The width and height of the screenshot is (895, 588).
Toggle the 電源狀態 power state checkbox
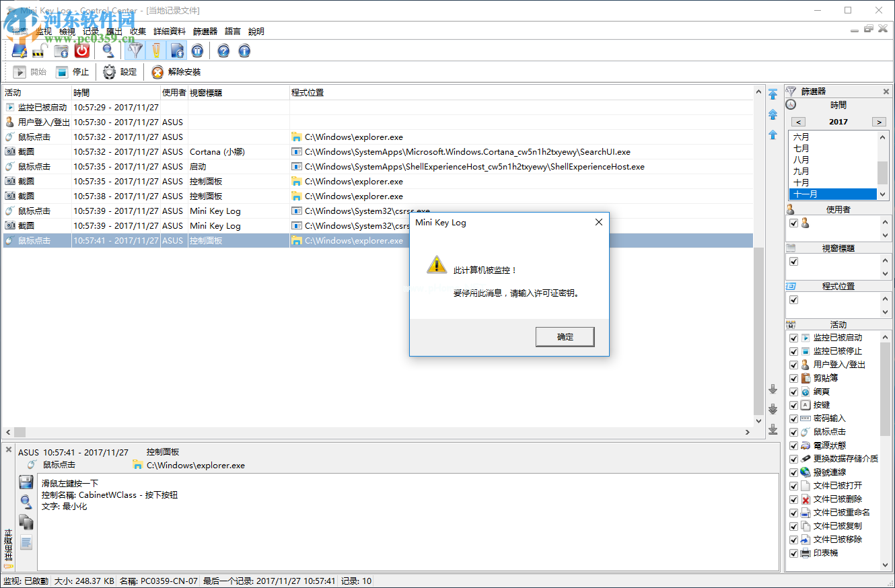click(793, 445)
